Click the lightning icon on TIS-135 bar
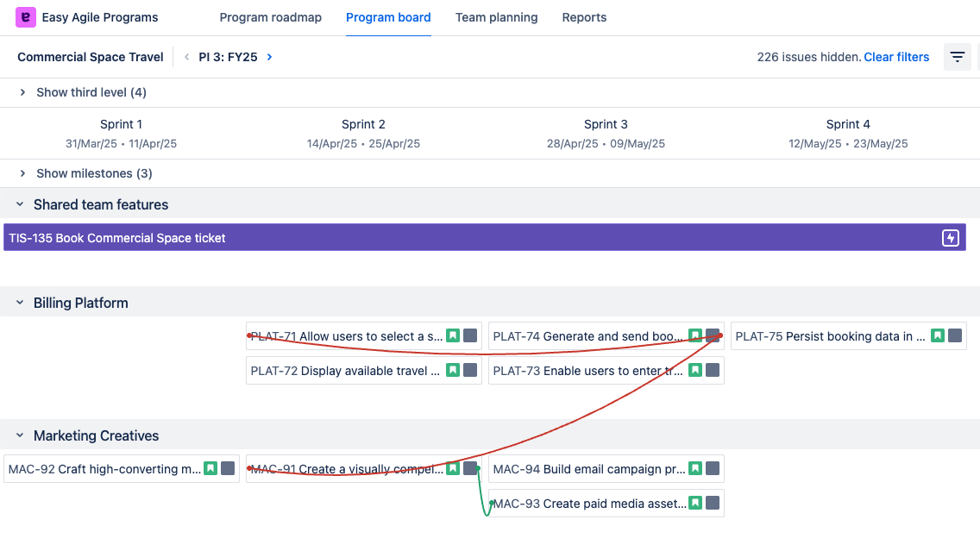This screenshot has width=980, height=551. point(950,238)
